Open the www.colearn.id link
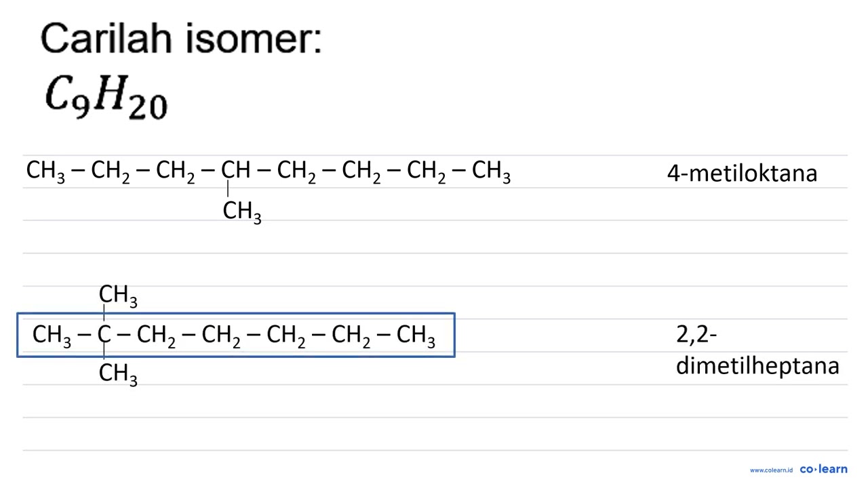The width and height of the screenshot is (868, 488). 771,470
